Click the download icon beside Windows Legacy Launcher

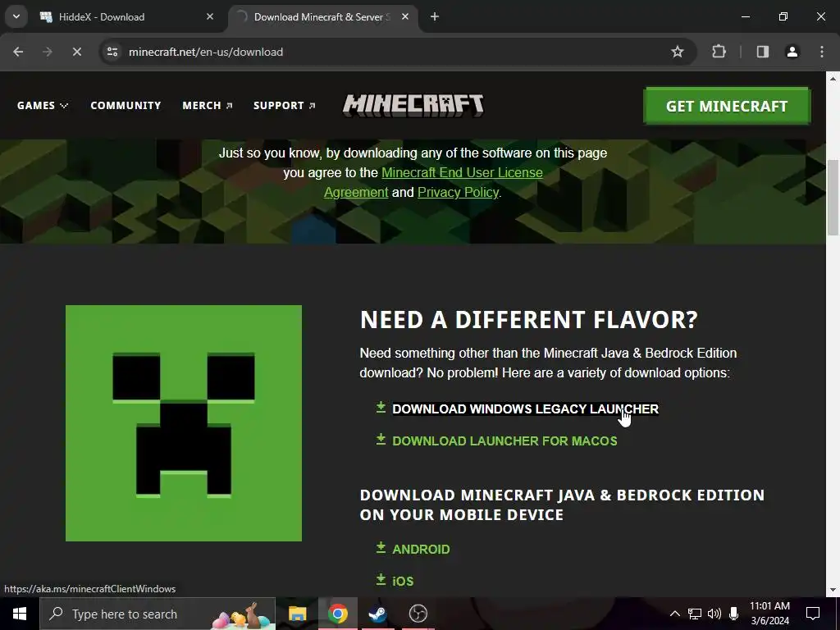point(381,408)
